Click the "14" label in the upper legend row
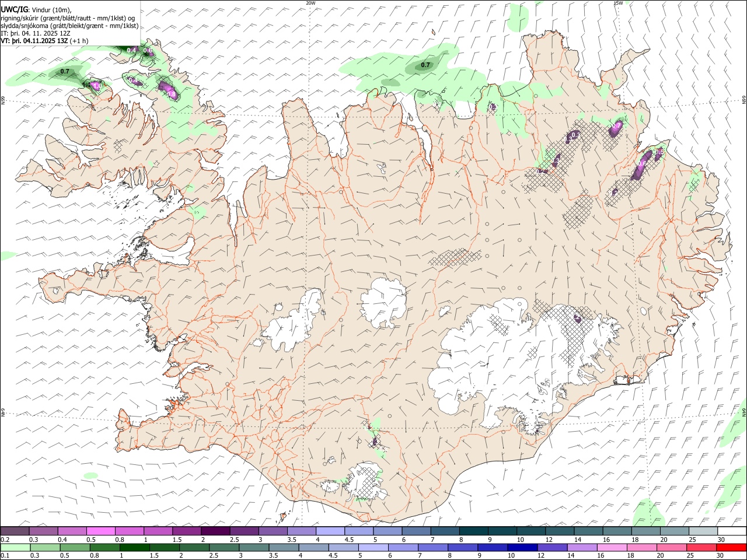The height and width of the screenshot is (560, 747). point(578,540)
